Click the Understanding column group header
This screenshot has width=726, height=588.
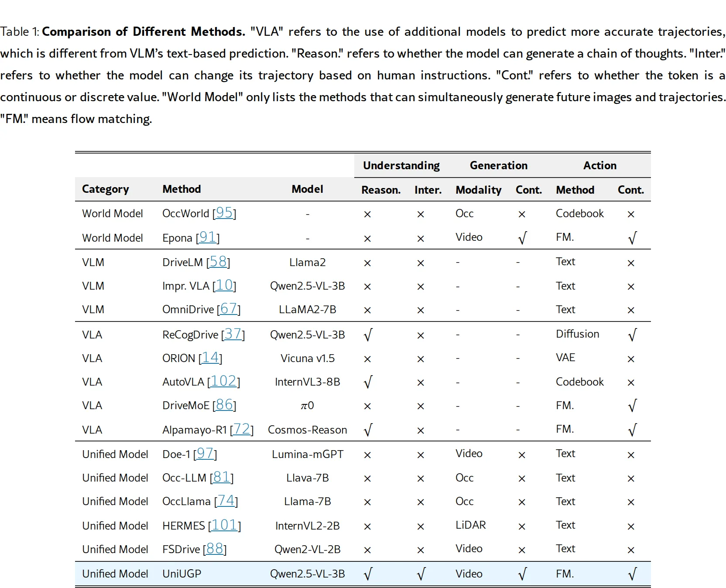click(401, 165)
